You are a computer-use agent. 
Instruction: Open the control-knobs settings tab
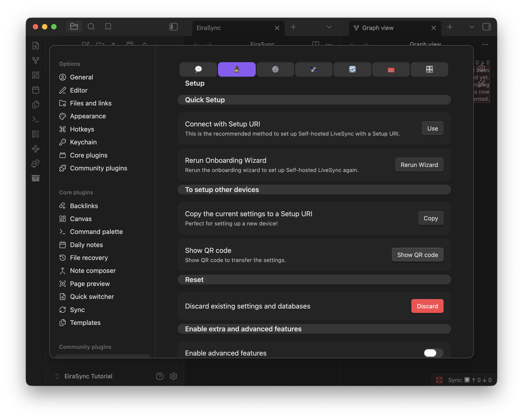coord(429,69)
